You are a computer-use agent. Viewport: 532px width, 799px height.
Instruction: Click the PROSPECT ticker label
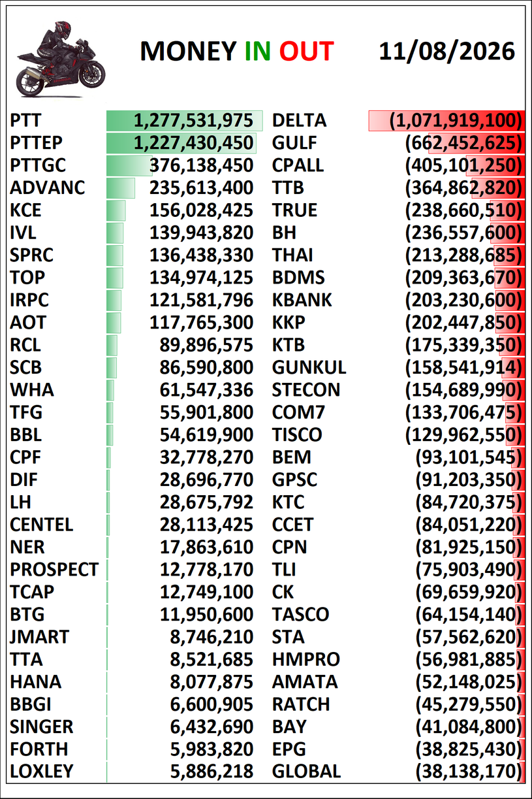(54, 570)
